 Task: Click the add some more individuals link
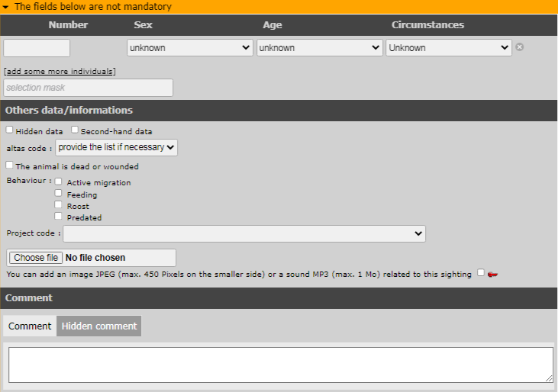pyautogui.click(x=60, y=71)
